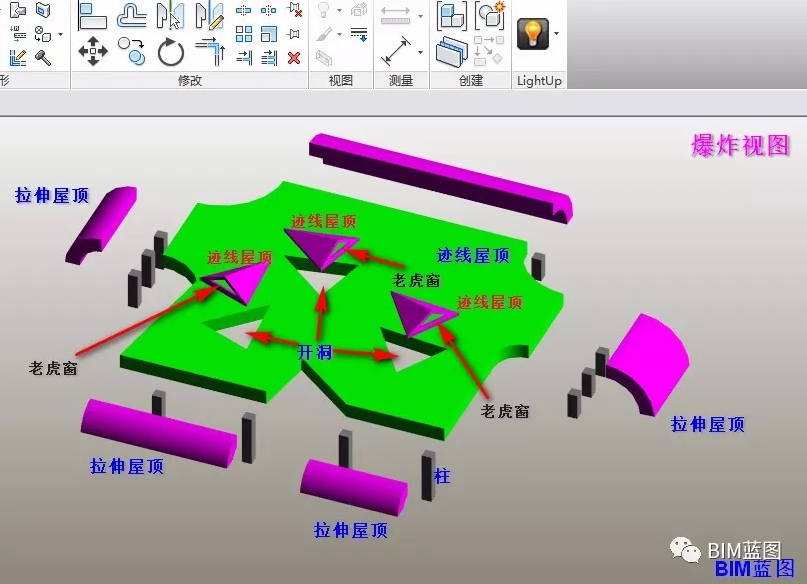Image resolution: width=807 pixels, height=584 pixels.
Task: Click the LightUp panel label
Action: point(539,80)
